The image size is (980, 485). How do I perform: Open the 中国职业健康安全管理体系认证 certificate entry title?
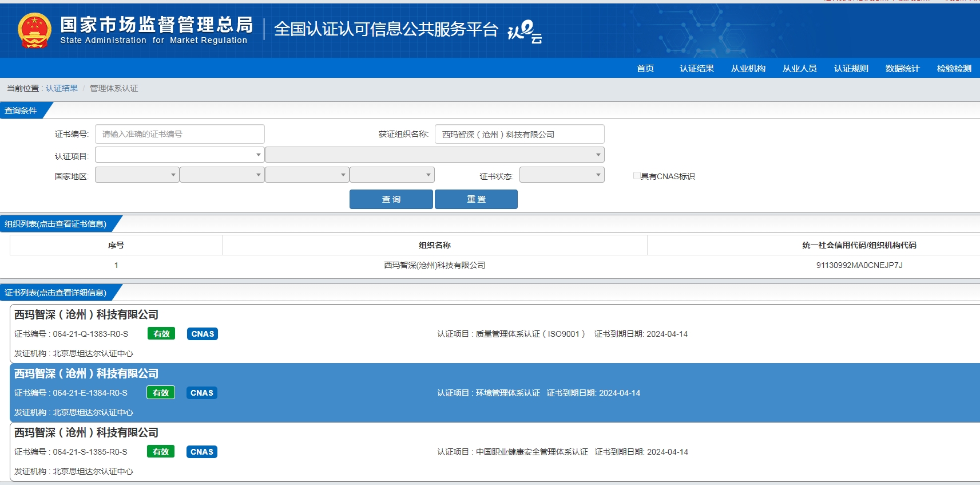point(86,432)
